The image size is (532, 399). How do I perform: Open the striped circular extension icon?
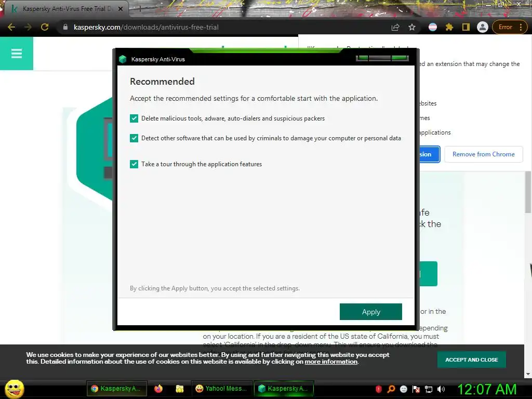[x=433, y=27]
